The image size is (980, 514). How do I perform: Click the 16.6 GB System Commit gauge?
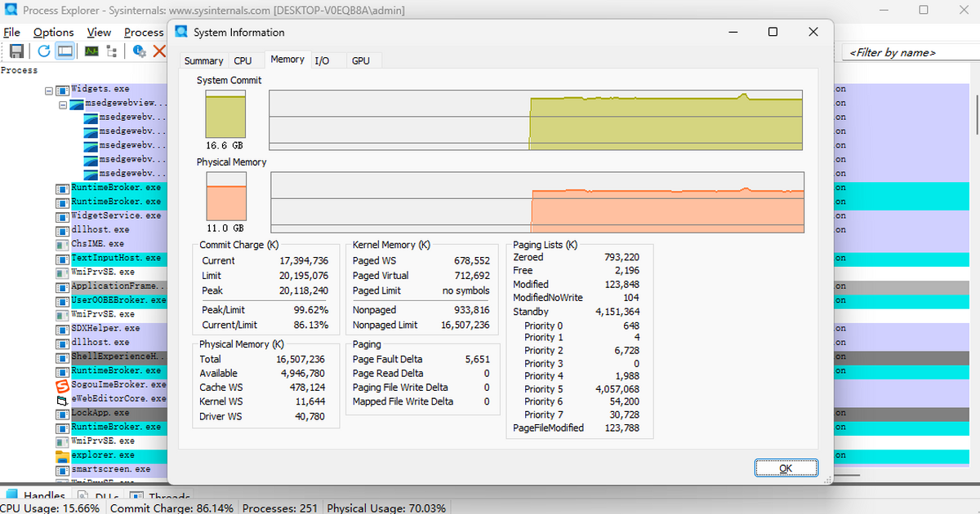point(225,113)
